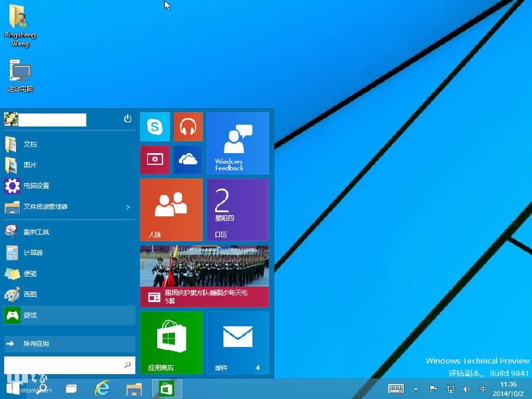Click inside the Start menu search box

click(x=65, y=366)
